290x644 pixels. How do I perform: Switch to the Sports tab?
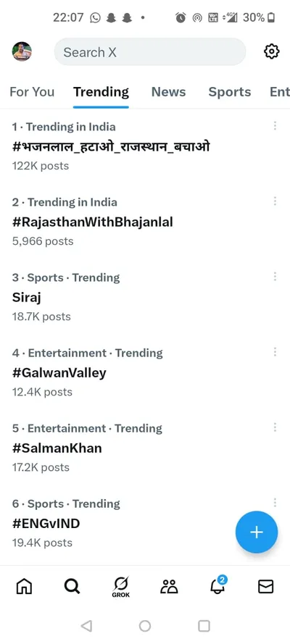230,92
